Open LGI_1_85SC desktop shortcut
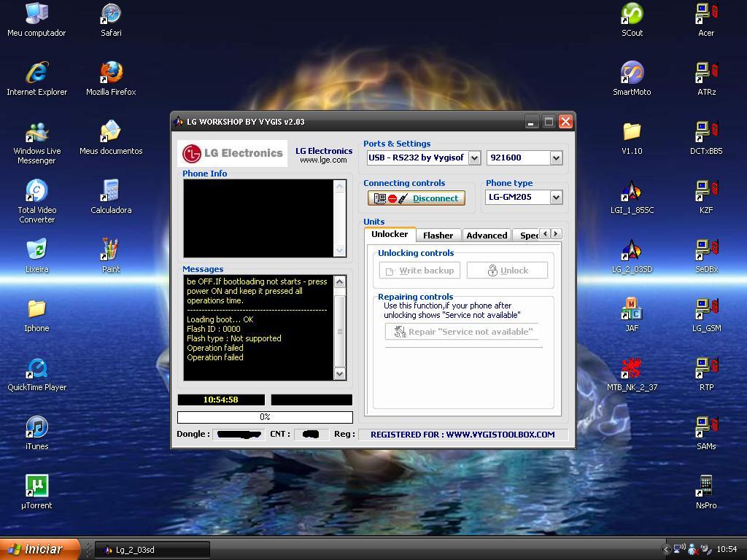Viewport: 747px width, 560px height. [632, 197]
